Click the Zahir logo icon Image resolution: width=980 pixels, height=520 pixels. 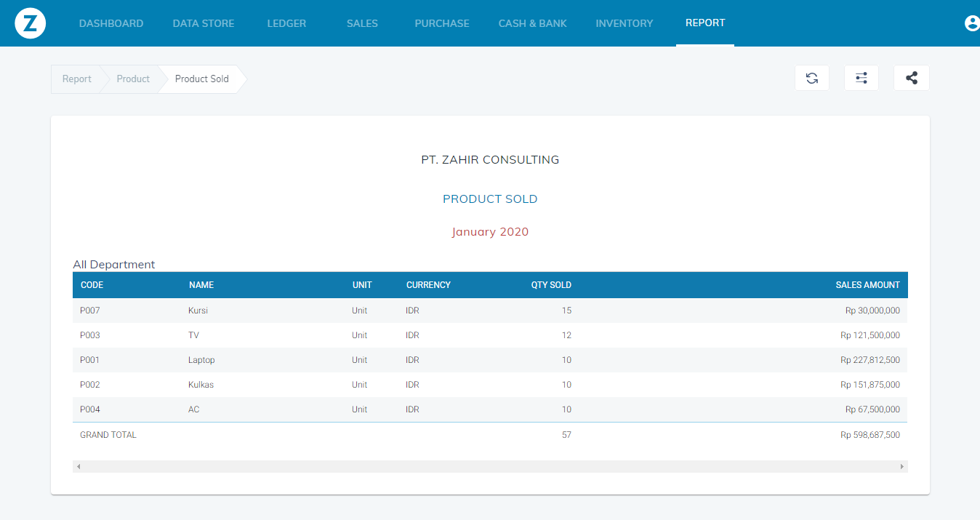click(x=31, y=23)
